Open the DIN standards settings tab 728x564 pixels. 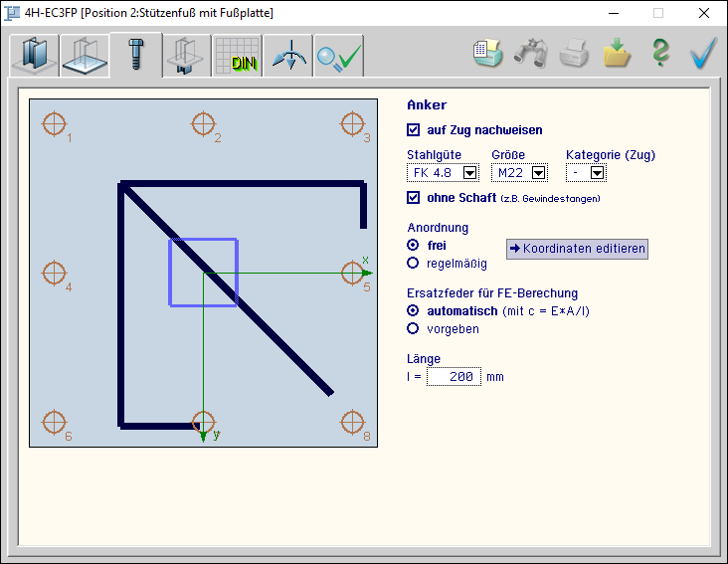tap(237, 56)
